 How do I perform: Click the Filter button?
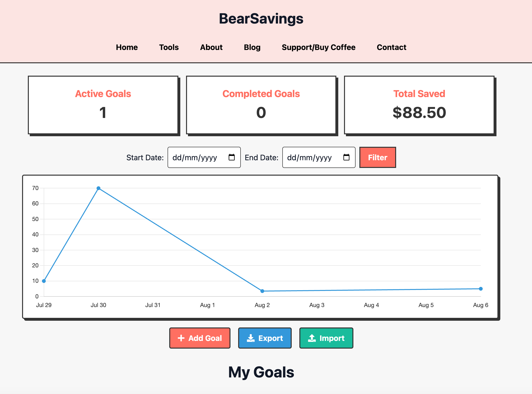coord(377,157)
